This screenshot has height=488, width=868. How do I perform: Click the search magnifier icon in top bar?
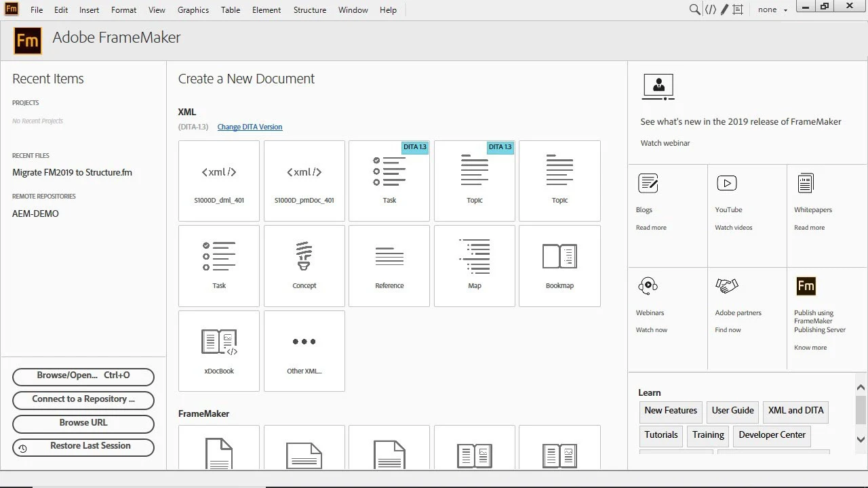694,9
